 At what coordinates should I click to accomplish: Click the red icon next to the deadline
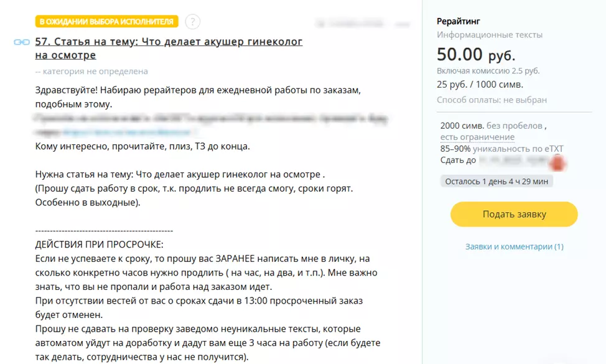[x=559, y=163]
